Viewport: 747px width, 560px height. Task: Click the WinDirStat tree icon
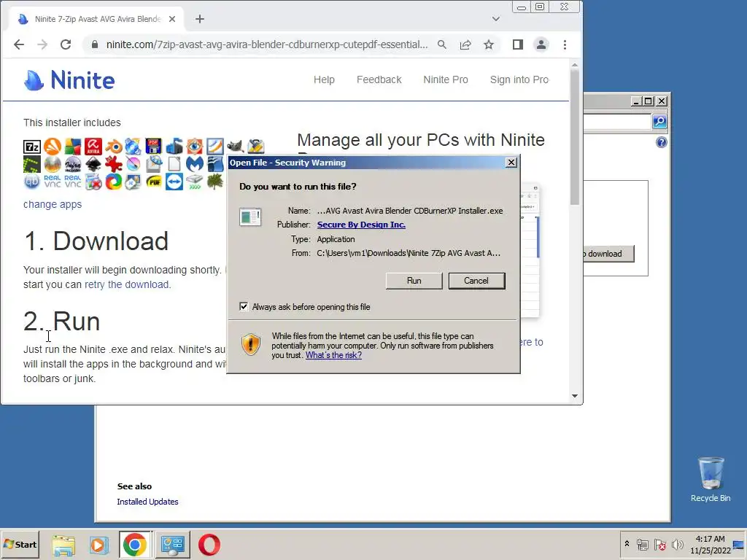click(215, 182)
